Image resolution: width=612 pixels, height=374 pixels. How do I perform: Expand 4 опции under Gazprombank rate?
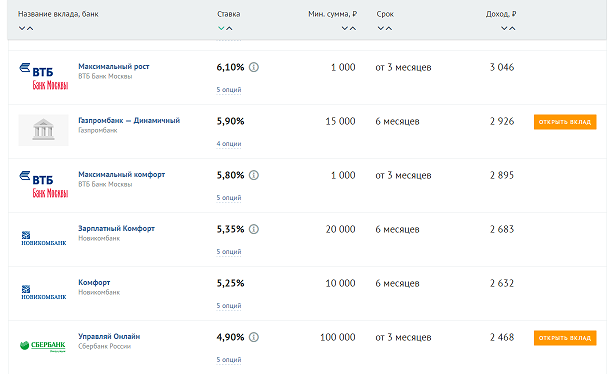coord(229,144)
